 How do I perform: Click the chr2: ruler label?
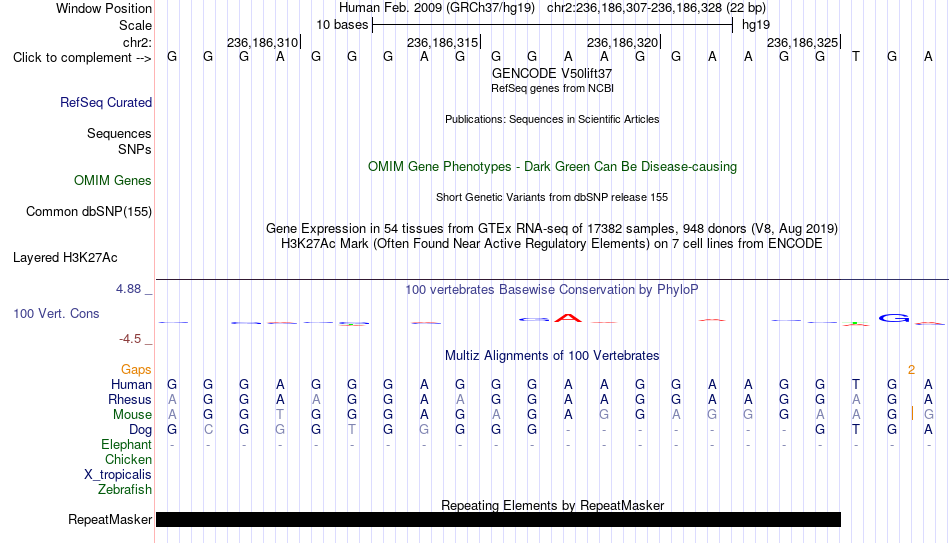[x=137, y=42]
